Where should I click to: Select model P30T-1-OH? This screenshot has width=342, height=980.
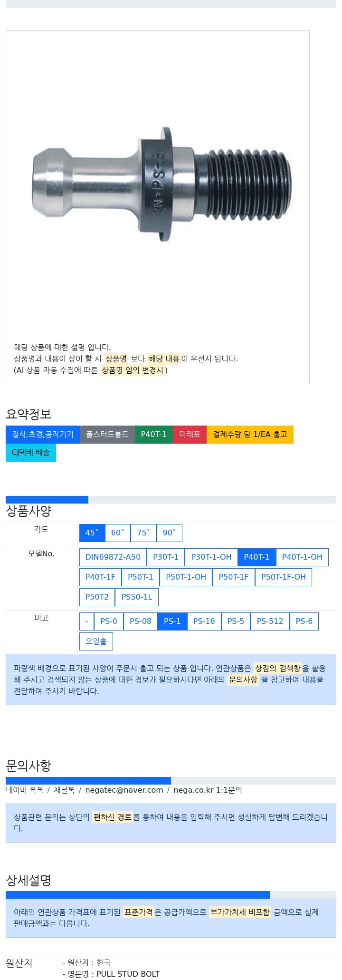coord(211,557)
